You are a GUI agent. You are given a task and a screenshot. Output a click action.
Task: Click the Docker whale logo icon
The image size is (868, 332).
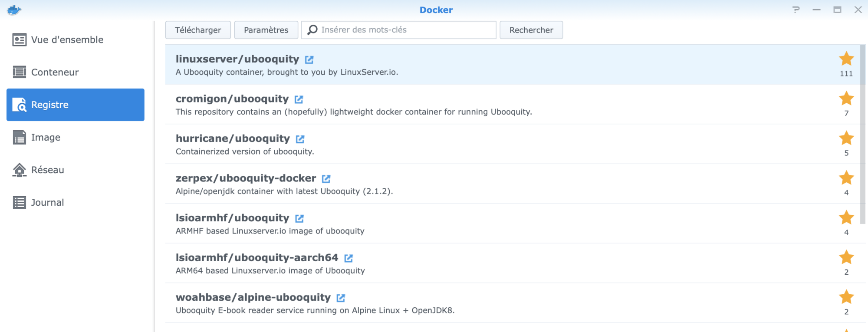pos(14,10)
